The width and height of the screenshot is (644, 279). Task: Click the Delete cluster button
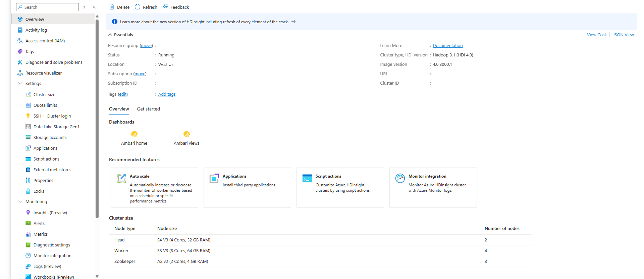pos(119,7)
